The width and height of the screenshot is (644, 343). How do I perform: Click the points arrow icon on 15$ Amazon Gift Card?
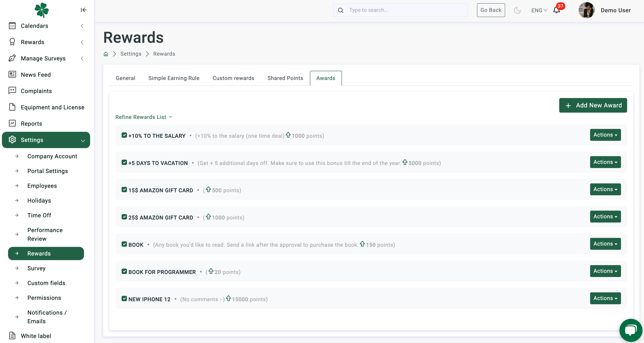pos(208,190)
